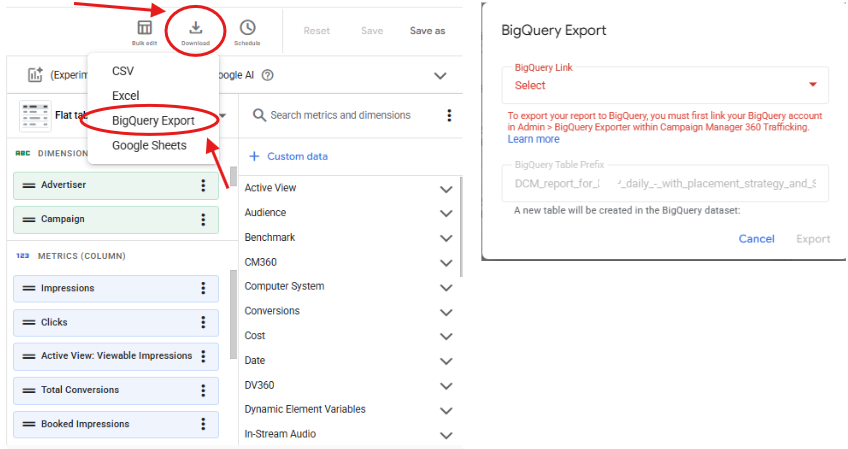The height and width of the screenshot is (449, 848).
Task: Click the Custom data link
Action: pos(297,156)
